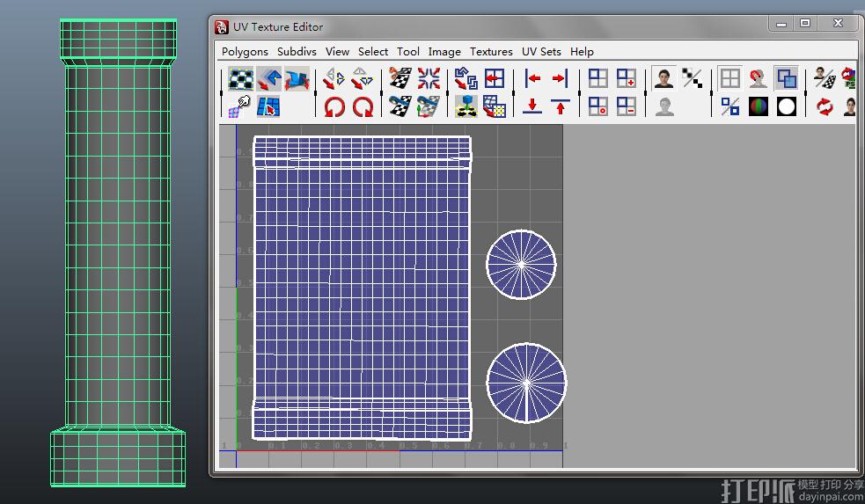Align selected UVs to minimum V
Image resolution: width=865 pixels, height=504 pixels.
click(x=532, y=106)
